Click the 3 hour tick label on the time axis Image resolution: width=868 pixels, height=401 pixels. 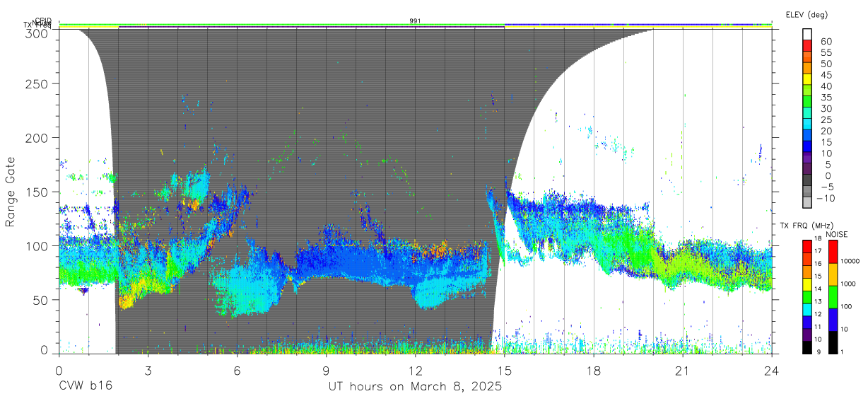click(x=148, y=370)
